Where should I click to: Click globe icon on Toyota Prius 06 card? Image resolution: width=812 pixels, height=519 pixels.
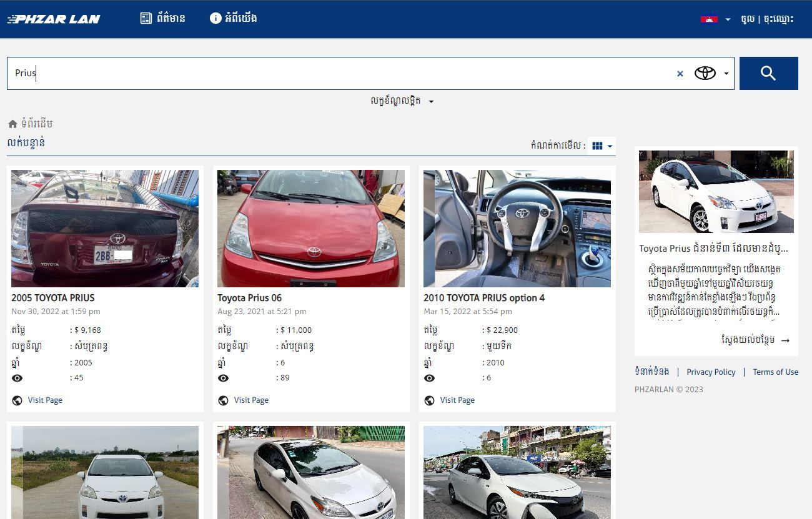tap(223, 401)
